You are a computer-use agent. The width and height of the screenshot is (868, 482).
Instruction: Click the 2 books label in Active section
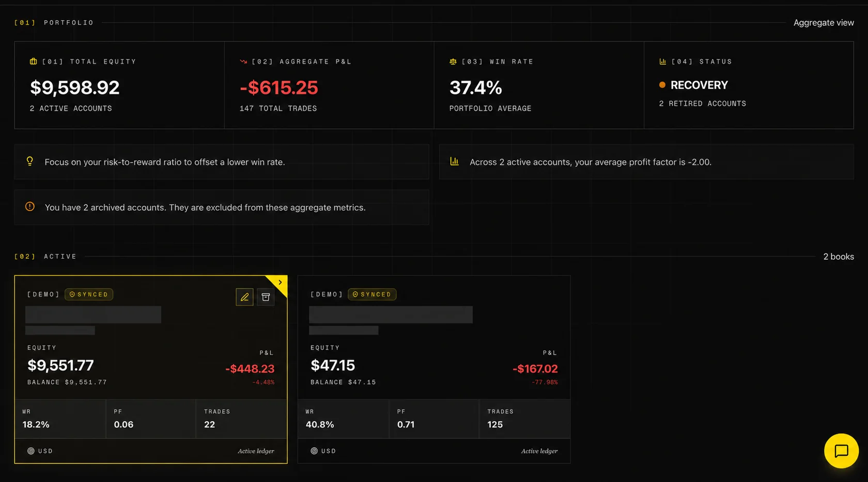click(x=839, y=257)
